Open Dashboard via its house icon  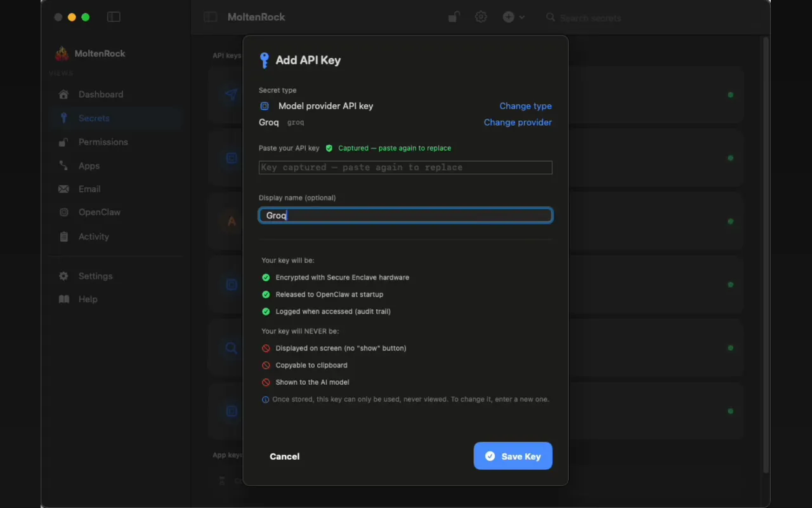click(63, 95)
